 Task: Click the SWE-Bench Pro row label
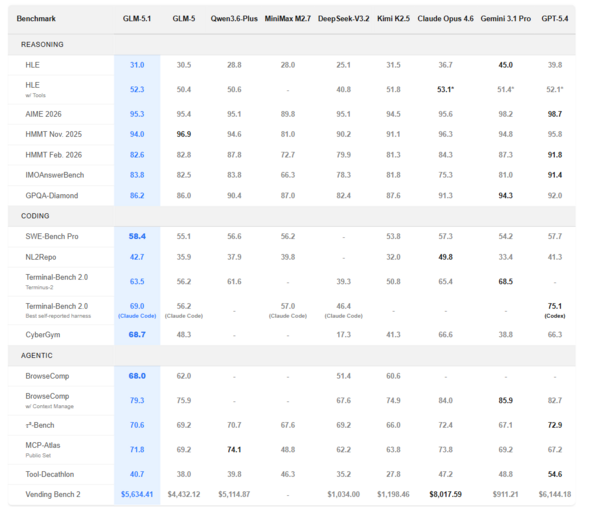click(x=52, y=236)
